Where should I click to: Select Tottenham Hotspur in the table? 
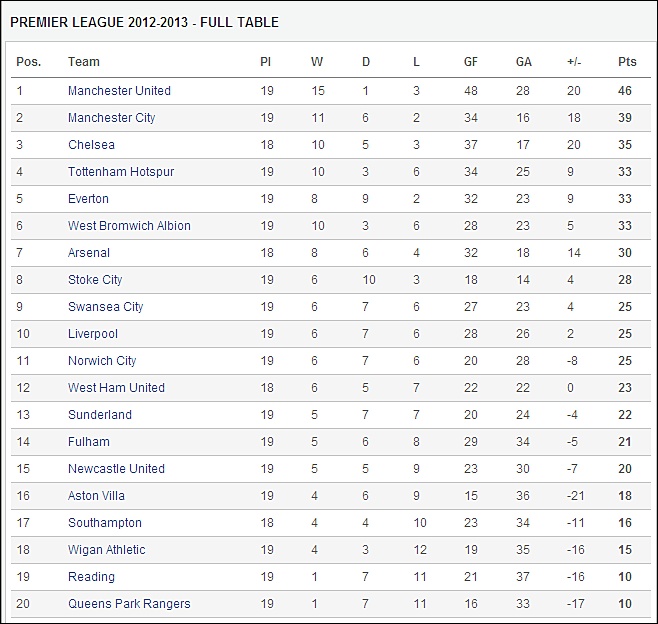pos(121,172)
